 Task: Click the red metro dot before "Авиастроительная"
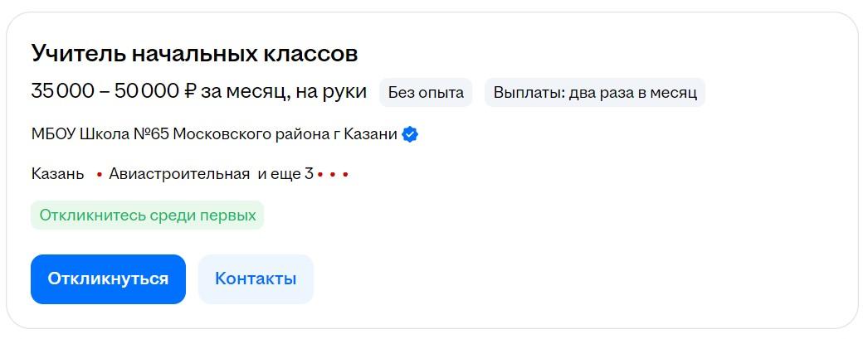tap(100, 175)
